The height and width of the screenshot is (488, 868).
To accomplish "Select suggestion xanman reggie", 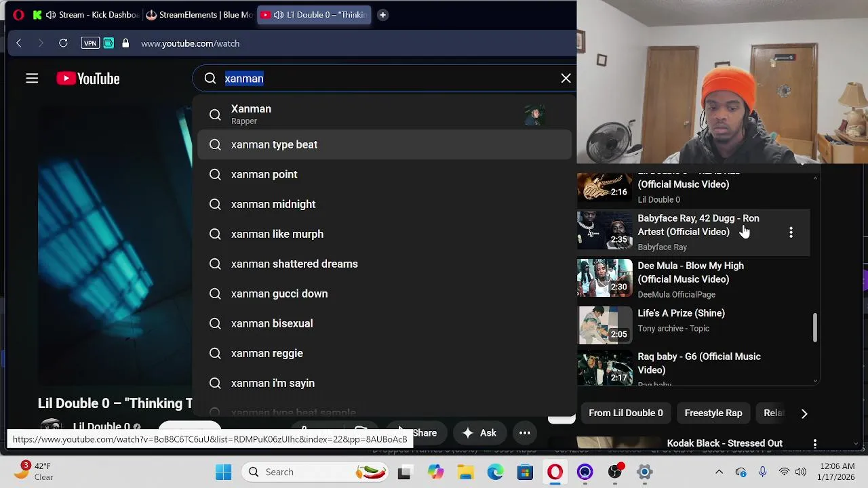I will pyautogui.click(x=384, y=353).
